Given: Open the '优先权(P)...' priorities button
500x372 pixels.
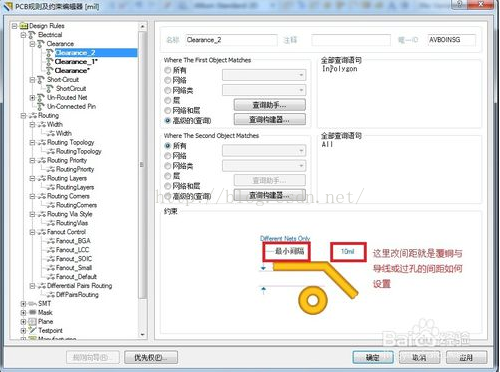Looking at the screenshot, I should click(151, 358).
